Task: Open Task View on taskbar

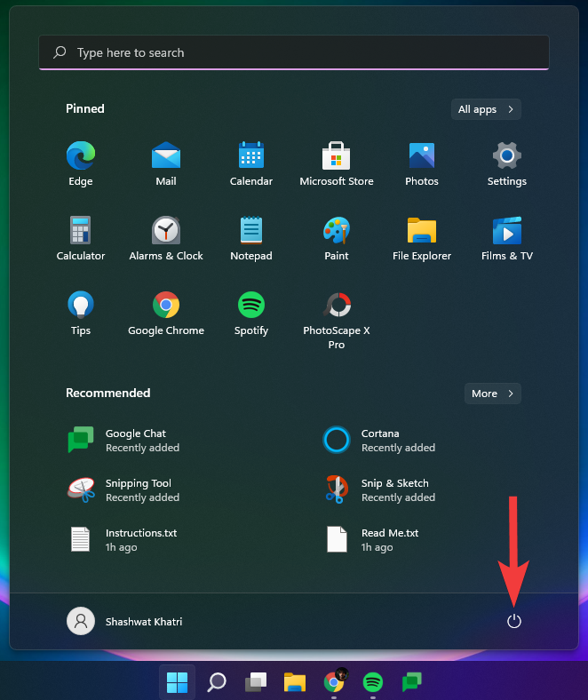Action: (x=256, y=682)
